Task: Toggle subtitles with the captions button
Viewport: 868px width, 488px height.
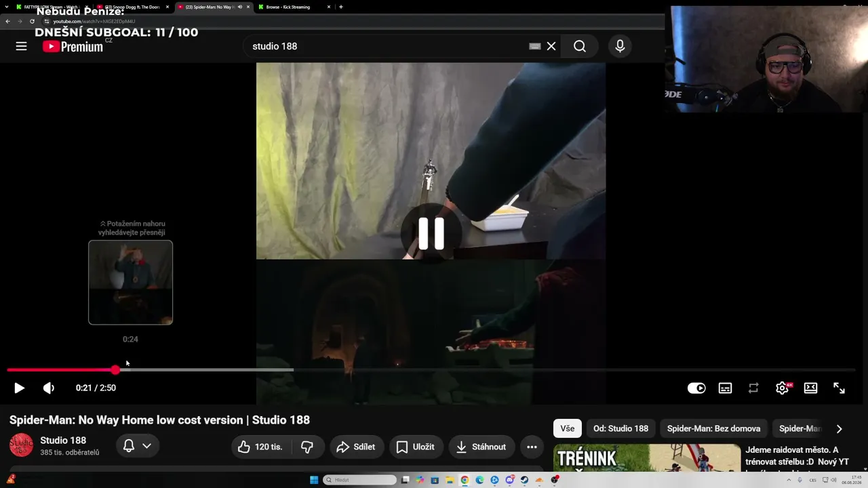Action: (x=726, y=388)
